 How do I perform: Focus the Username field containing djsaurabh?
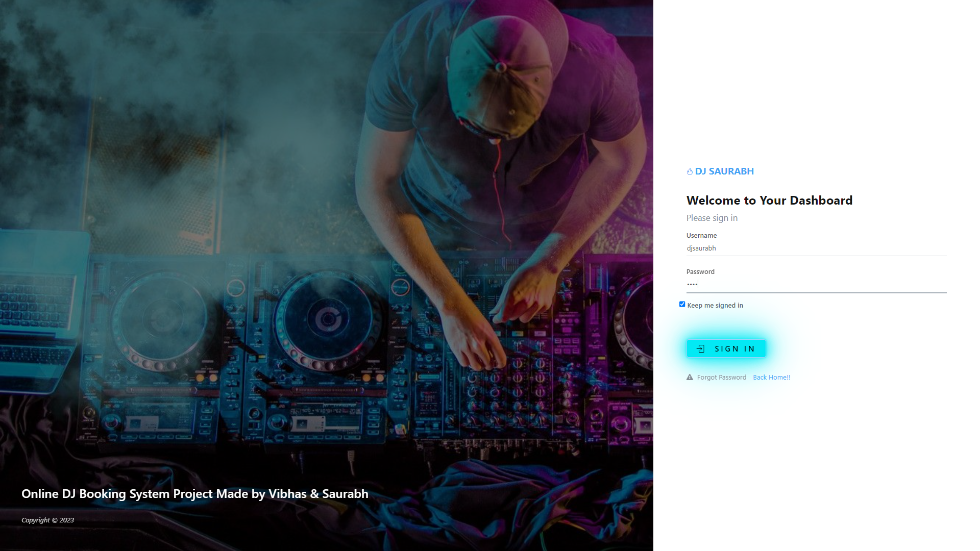tap(816, 248)
